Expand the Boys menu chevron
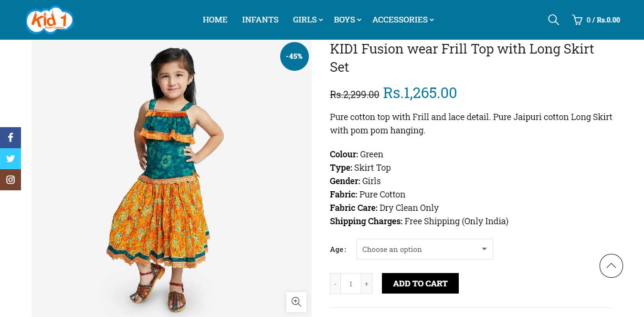 coord(359,20)
